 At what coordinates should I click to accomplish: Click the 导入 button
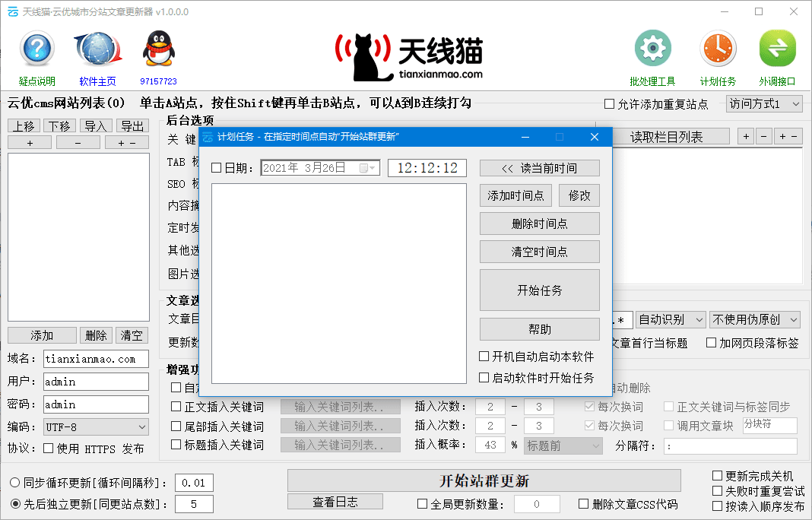click(x=97, y=126)
